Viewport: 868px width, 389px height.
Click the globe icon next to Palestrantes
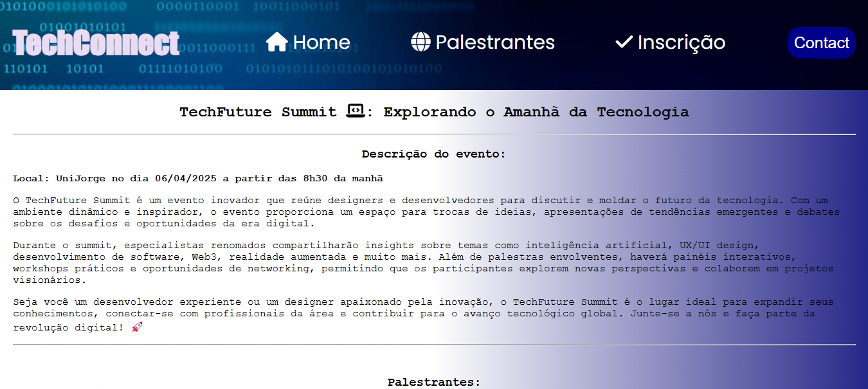(x=420, y=42)
